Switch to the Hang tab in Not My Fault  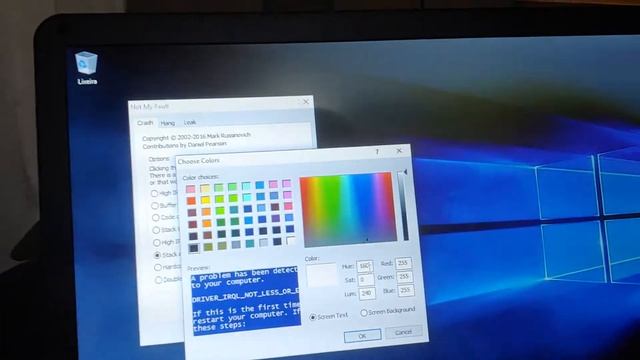point(167,123)
